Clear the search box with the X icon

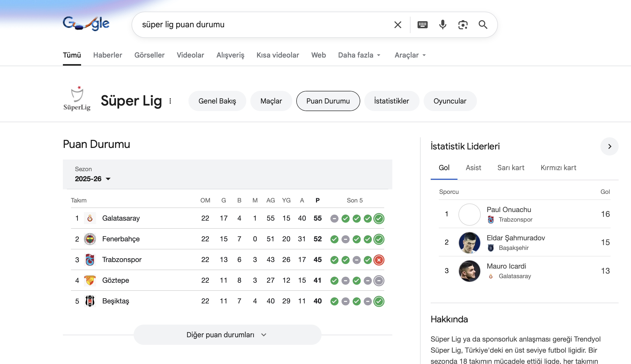coord(398,25)
